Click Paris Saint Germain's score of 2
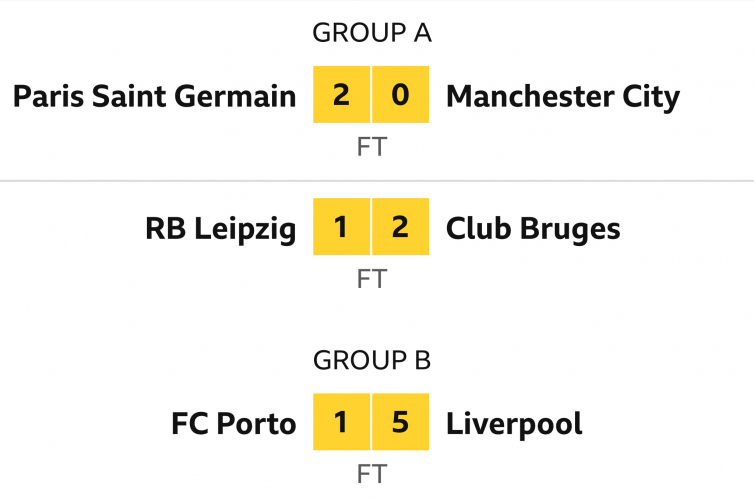754x500 pixels. (341, 95)
